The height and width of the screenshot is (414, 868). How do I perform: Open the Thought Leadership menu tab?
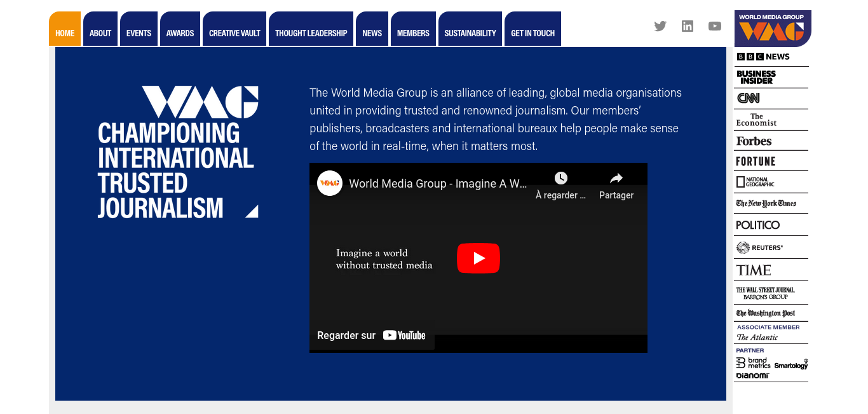311,29
